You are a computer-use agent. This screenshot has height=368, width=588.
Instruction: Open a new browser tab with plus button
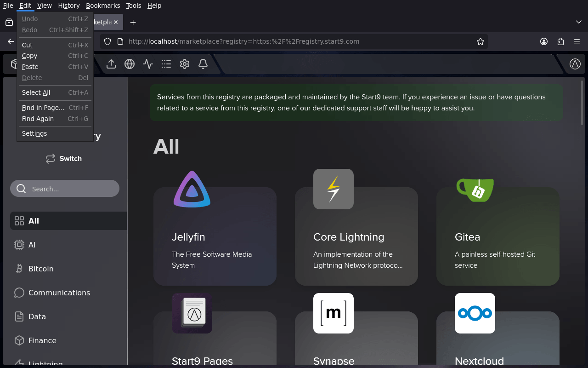(133, 22)
